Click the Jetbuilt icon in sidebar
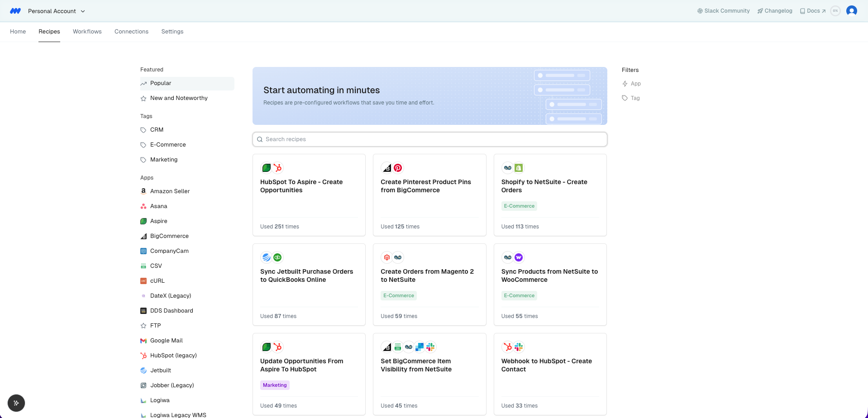 point(143,370)
